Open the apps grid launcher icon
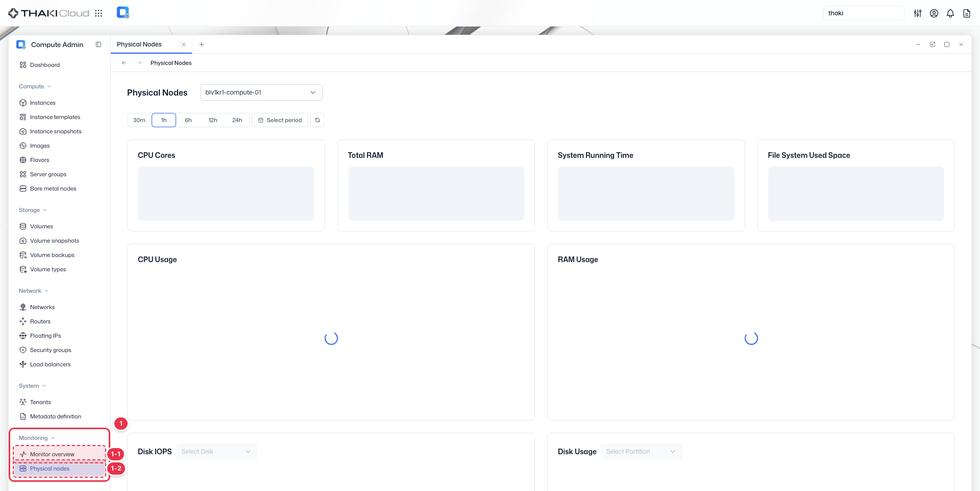The height and width of the screenshot is (491, 980). (x=99, y=13)
